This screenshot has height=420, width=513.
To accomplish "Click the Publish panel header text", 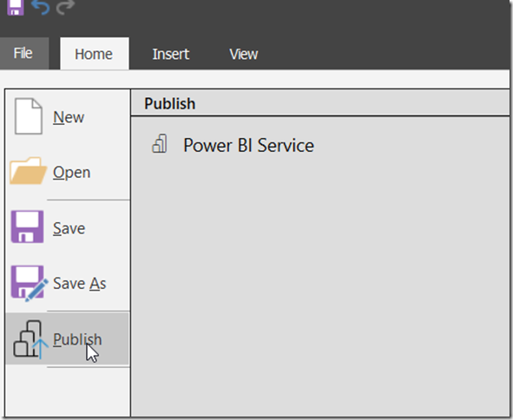I will click(x=170, y=103).
